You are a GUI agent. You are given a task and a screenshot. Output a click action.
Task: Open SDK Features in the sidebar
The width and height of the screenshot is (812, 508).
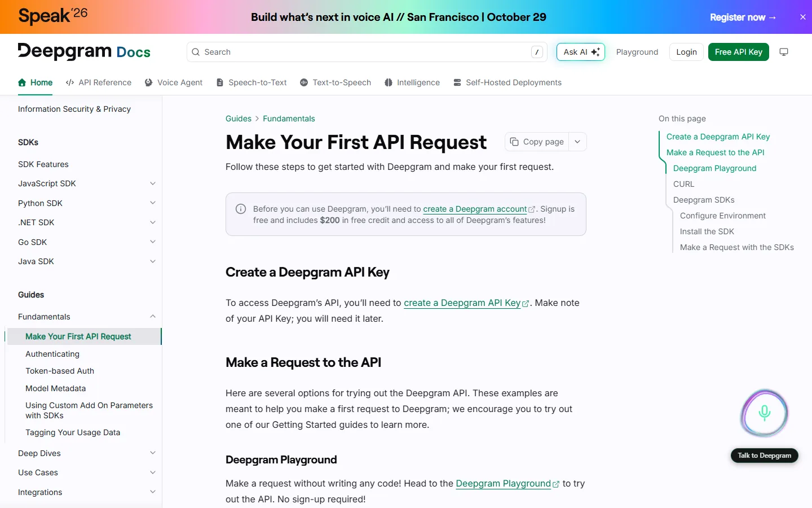[x=43, y=164]
